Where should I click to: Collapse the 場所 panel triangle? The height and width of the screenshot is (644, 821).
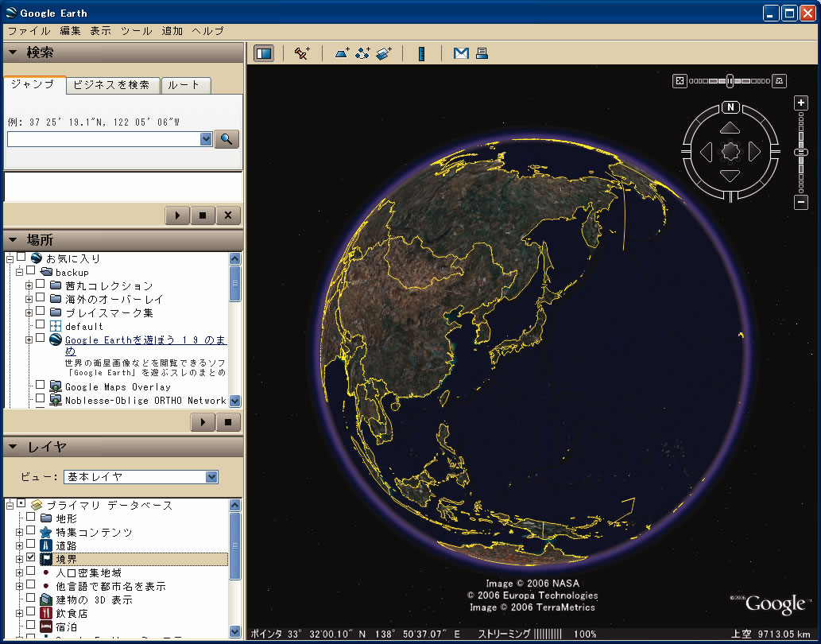13,240
